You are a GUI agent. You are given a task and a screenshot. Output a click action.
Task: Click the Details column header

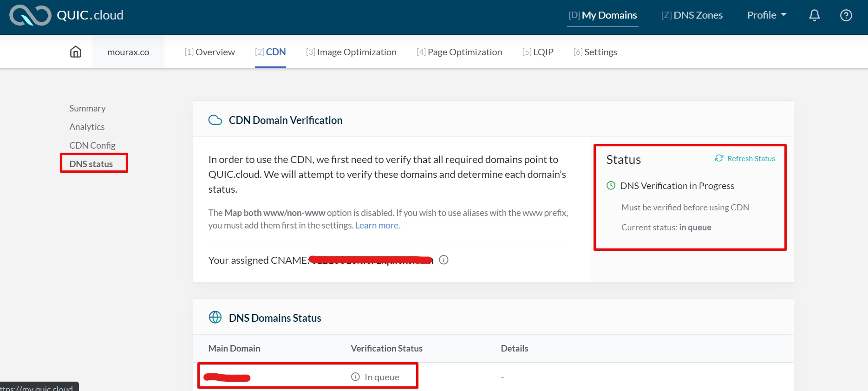[515, 348]
